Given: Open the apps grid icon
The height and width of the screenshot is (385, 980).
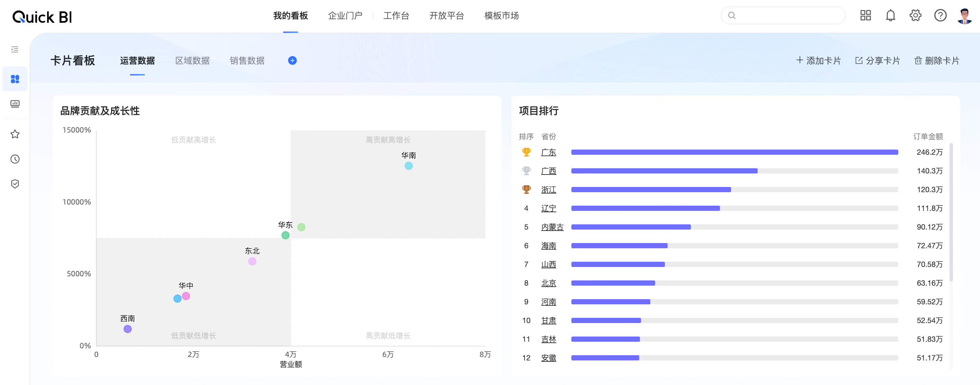Looking at the screenshot, I should click(x=865, y=16).
